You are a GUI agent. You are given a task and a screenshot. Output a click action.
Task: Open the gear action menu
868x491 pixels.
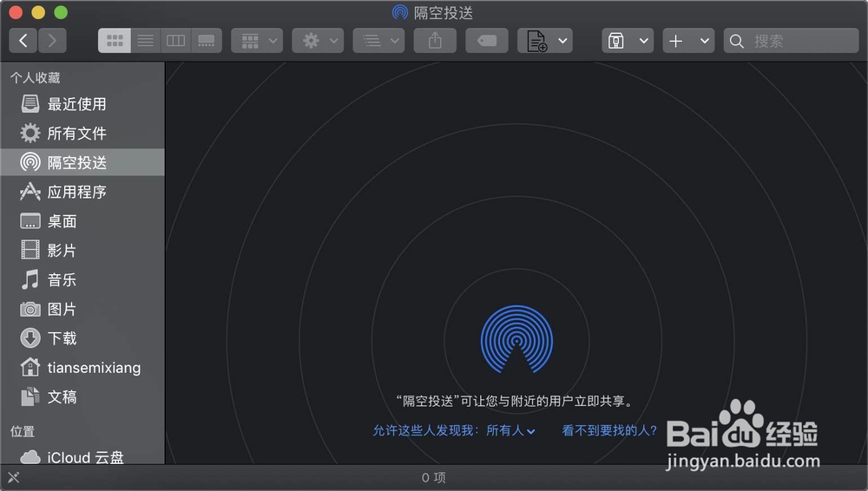(318, 41)
